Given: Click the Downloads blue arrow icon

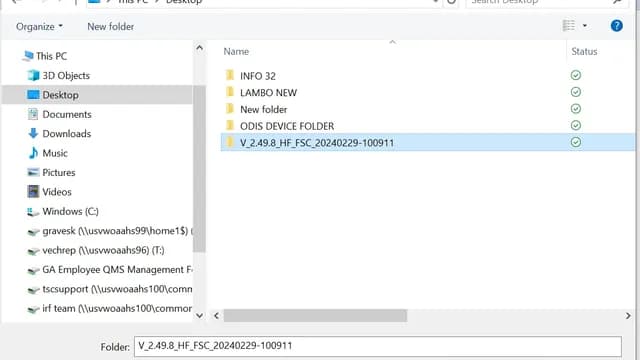Looking at the screenshot, I should pos(33,133).
